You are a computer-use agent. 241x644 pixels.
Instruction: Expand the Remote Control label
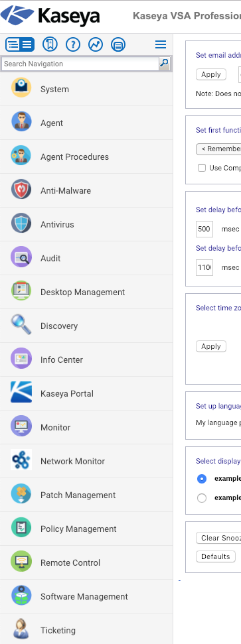tap(70, 562)
